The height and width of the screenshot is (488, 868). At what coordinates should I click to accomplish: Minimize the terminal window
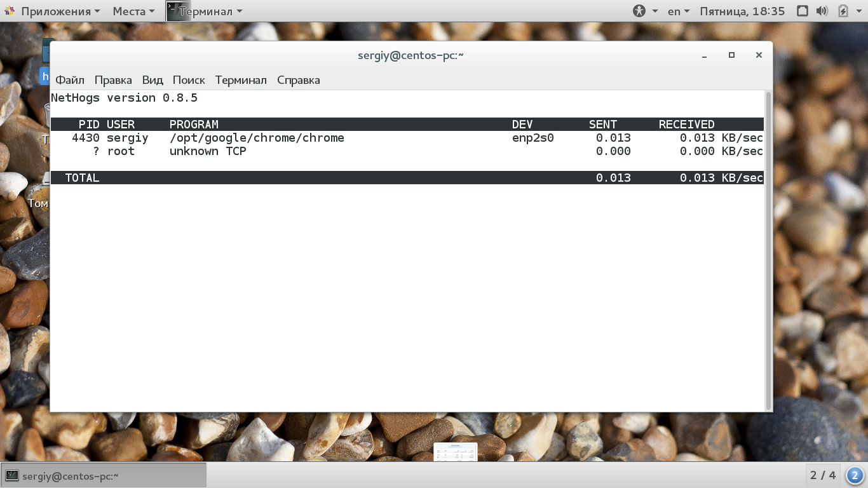click(705, 55)
